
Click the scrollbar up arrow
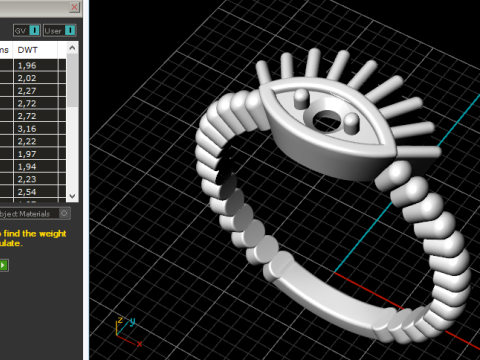point(72,48)
